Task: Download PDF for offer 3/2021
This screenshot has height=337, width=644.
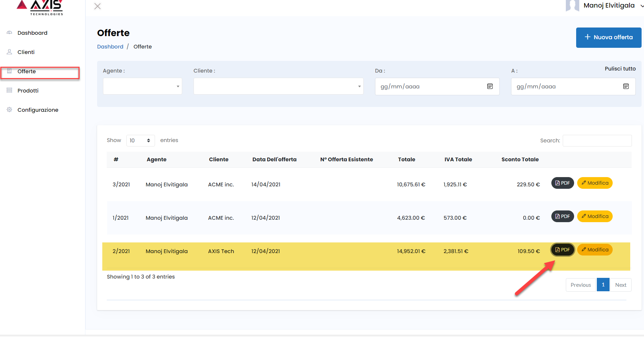Action: (x=562, y=183)
